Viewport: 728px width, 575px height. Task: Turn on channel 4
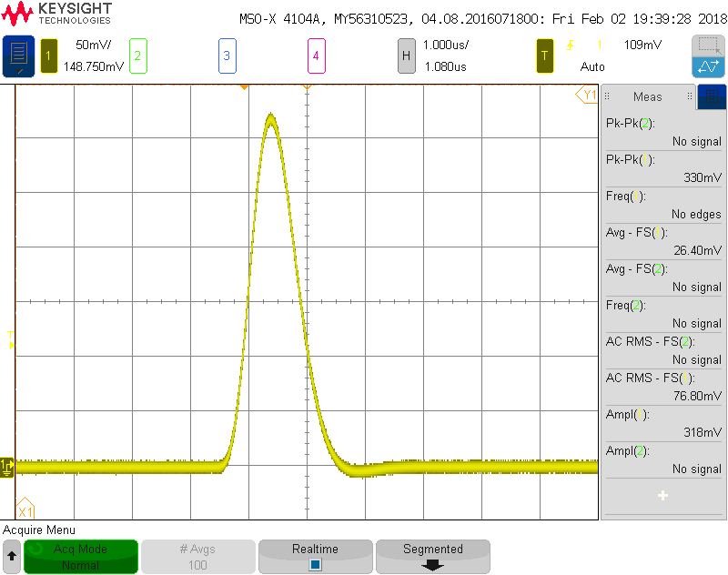[x=316, y=56]
